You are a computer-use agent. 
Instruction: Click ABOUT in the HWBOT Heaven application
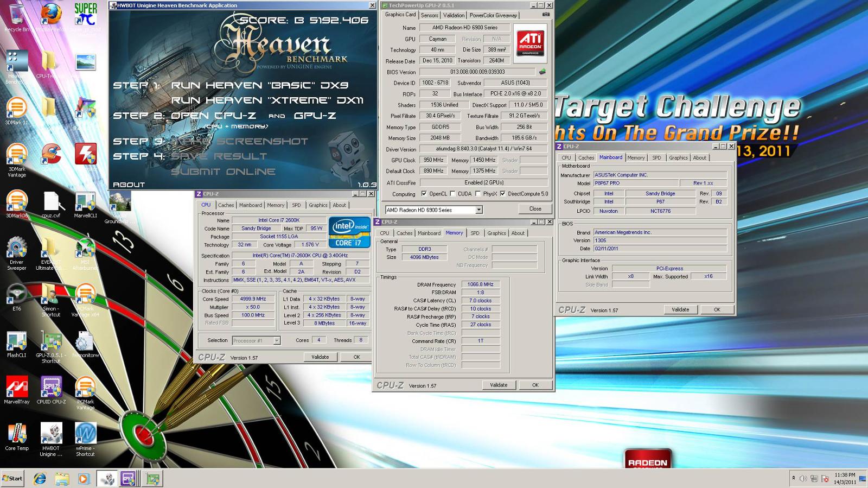click(x=129, y=185)
